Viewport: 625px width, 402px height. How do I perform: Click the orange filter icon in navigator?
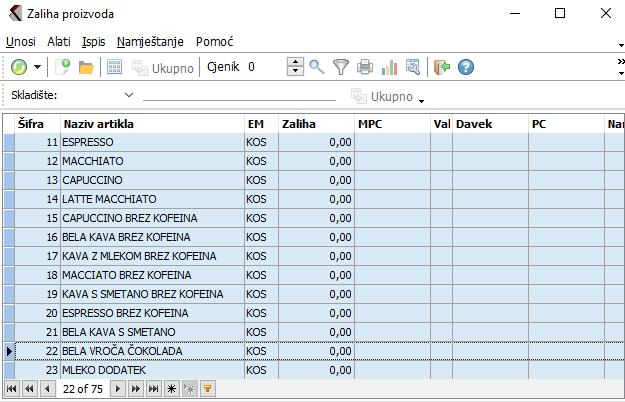tap(208, 387)
